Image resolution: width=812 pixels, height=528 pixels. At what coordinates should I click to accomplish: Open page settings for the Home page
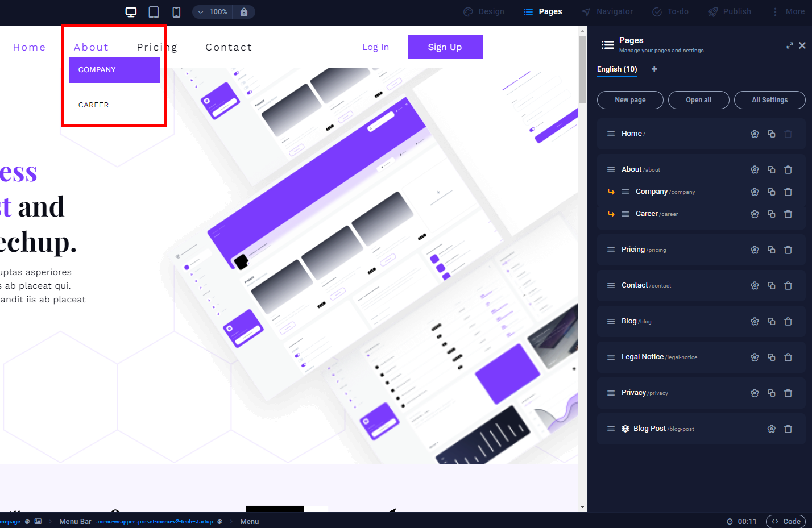tap(755, 133)
